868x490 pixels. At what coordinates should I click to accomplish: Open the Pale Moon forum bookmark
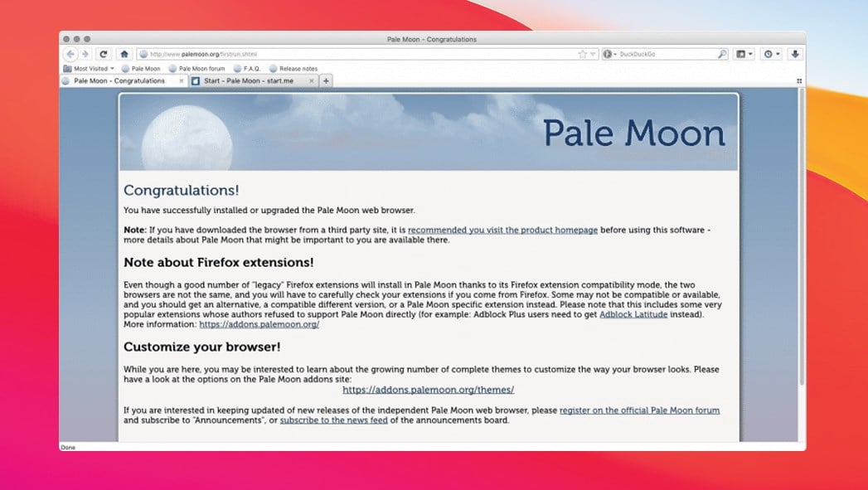[197, 69]
